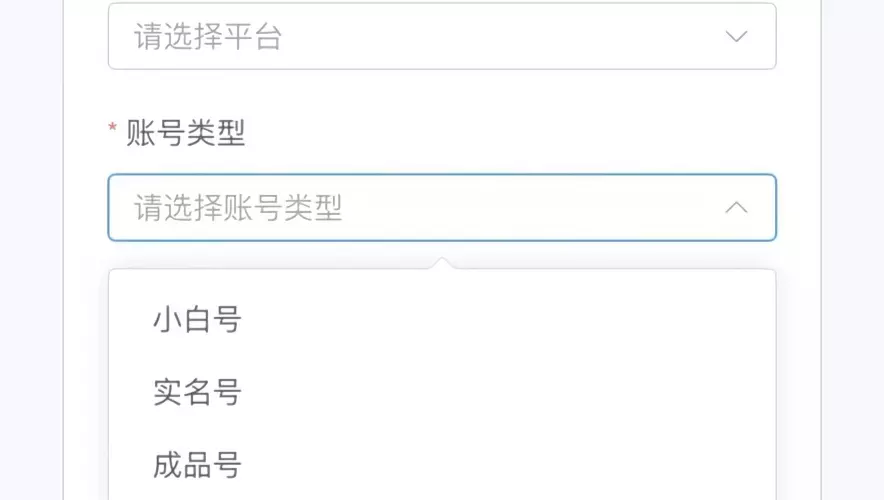This screenshot has width=884, height=500.
Task: Click the dropdown popup's pointer triangle
Action: pyautogui.click(x=442, y=263)
